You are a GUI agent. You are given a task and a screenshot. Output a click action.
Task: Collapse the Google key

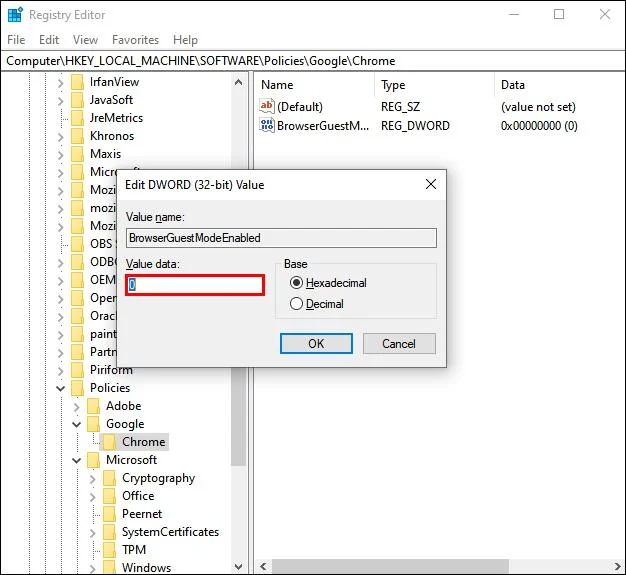[77, 424]
